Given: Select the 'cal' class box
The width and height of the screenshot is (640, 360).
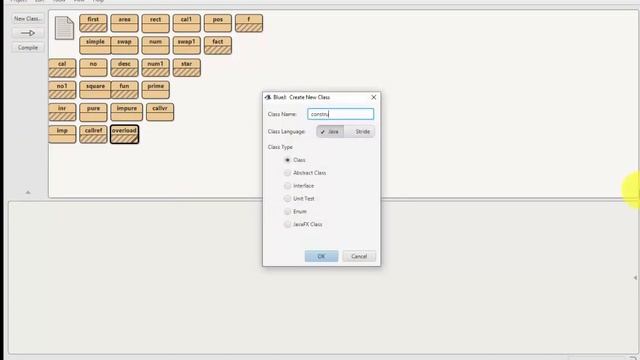Looking at the screenshot, I should coord(62,68).
